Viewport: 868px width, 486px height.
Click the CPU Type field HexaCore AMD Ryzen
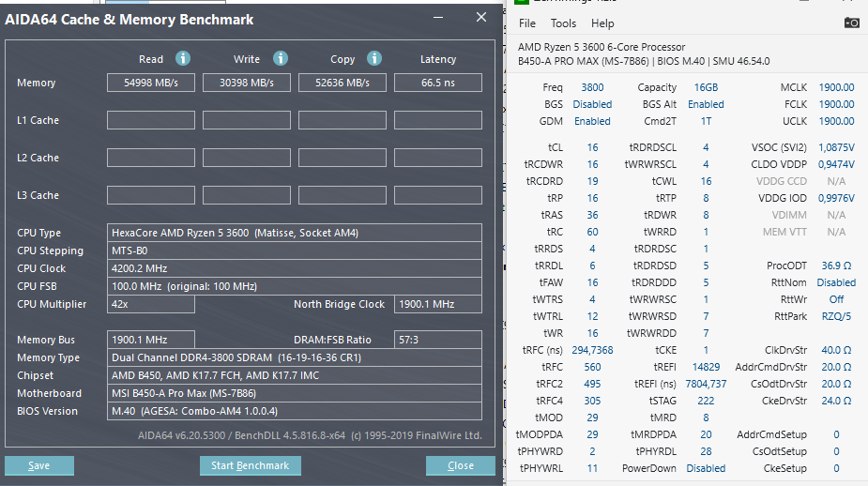click(295, 233)
